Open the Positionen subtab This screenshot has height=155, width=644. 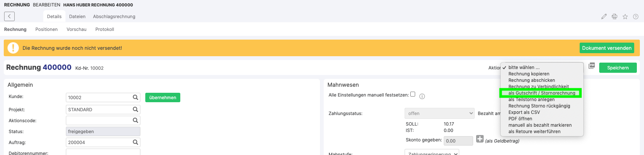coord(46,29)
